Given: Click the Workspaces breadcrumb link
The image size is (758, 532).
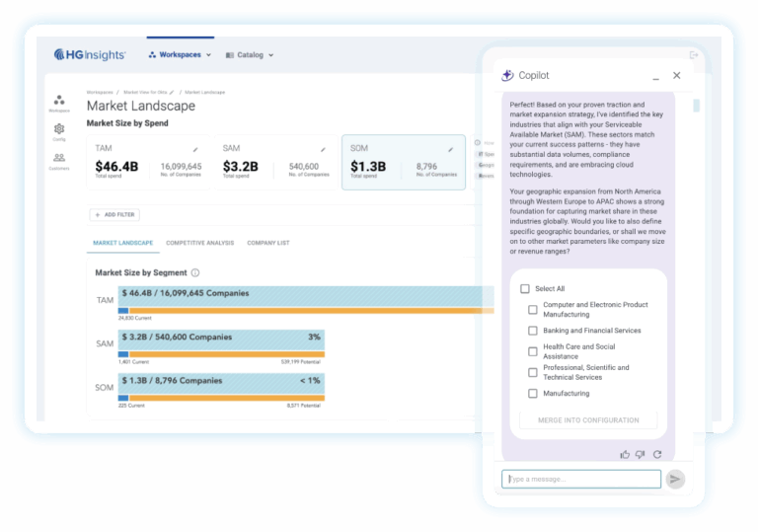Looking at the screenshot, I should tap(100, 92).
